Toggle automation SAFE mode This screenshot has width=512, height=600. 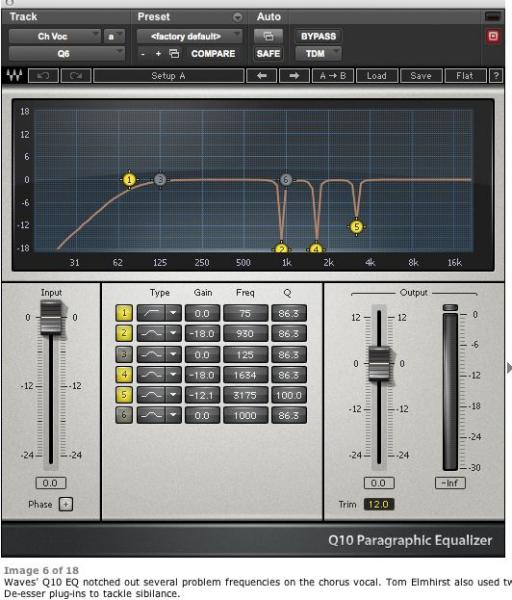point(269,54)
